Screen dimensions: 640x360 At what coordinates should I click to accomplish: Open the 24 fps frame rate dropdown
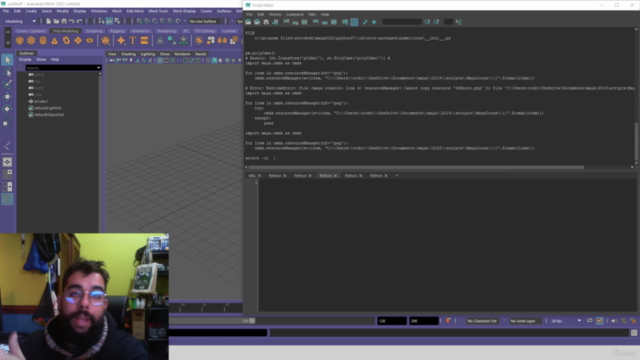(566, 321)
